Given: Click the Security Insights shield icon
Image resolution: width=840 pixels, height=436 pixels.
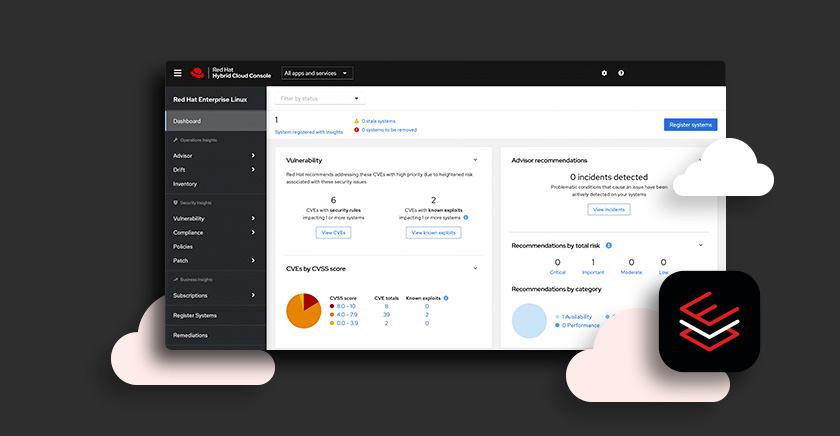Looking at the screenshot, I should click(175, 202).
